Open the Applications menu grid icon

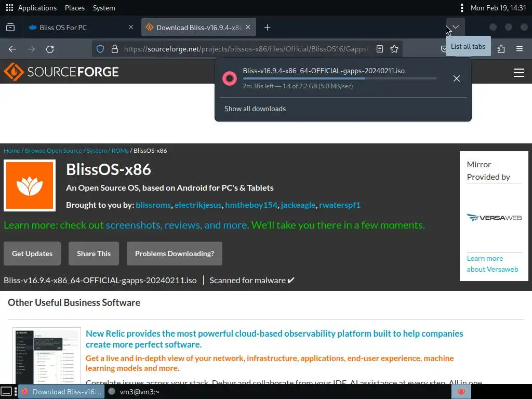(9, 7)
